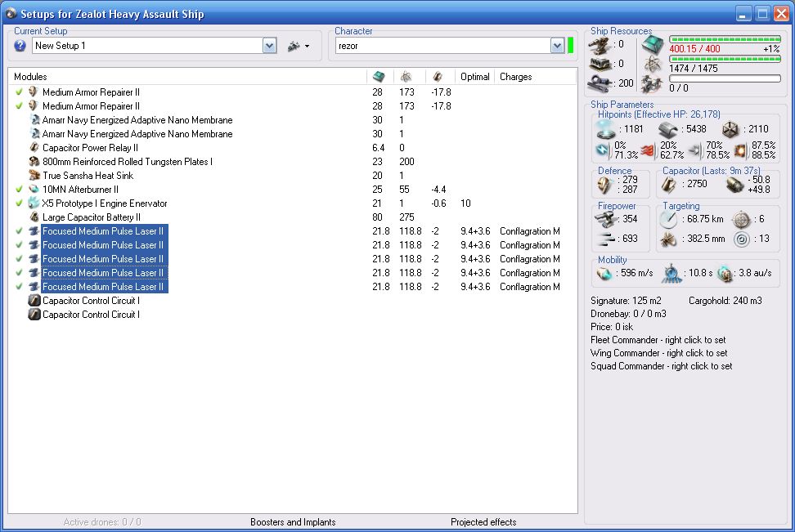Open the ship setup actions icon
Image resolution: width=795 pixels, height=532 pixels.
(294, 46)
